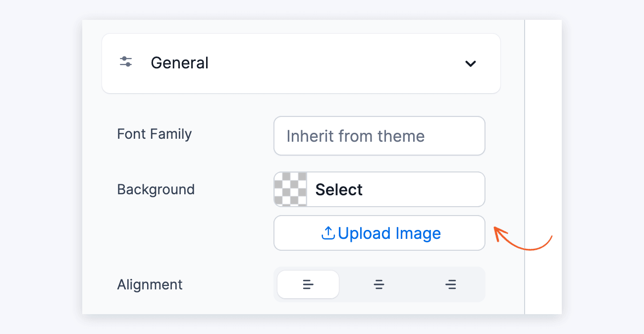644x334 pixels.
Task: Click the Upload Image button
Action: point(379,233)
